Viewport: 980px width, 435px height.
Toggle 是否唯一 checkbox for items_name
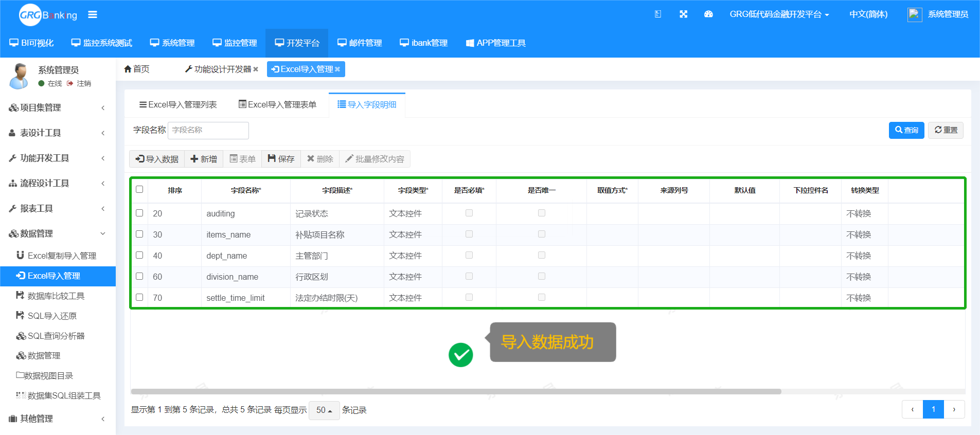tap(542, 234)
